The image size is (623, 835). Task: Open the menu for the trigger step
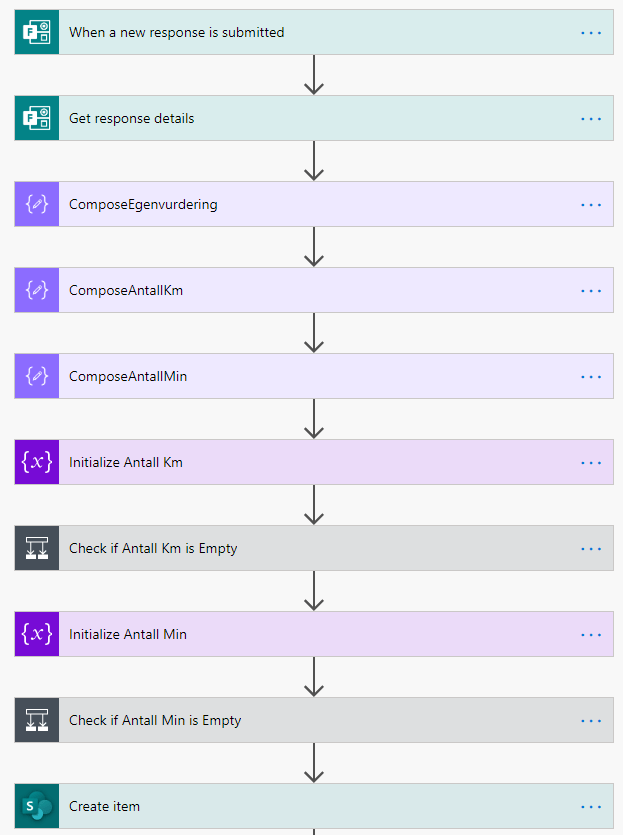pos(591,33)
